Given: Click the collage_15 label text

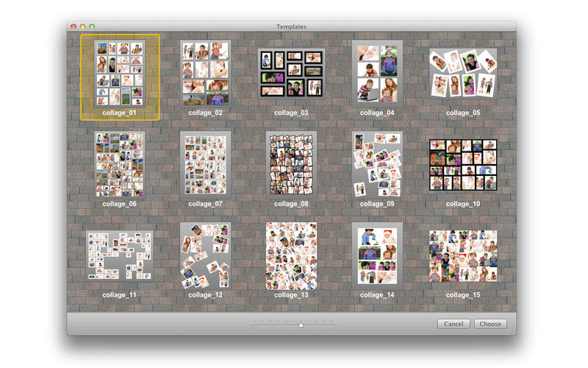Looking at the screenshot, I should (x=463, y=295).
